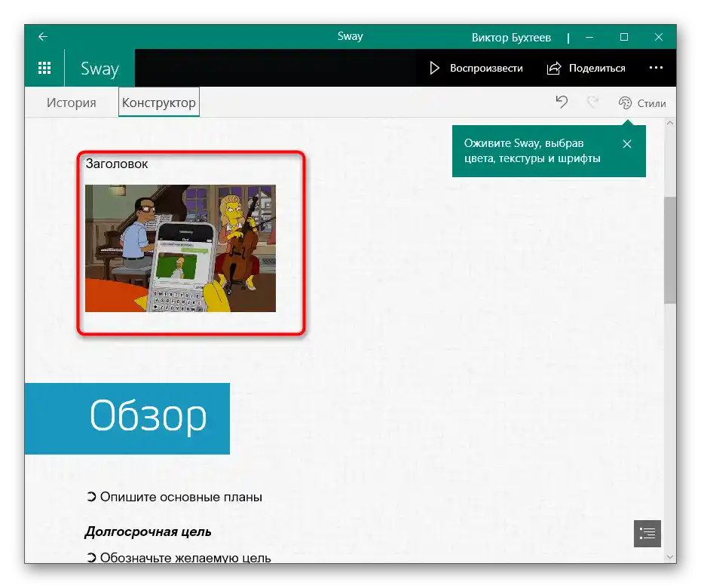The width and height of the screenshot is (701, 588).
Task: Click the Долгосрочная цель subheading
Action: (x=148, y=531)
